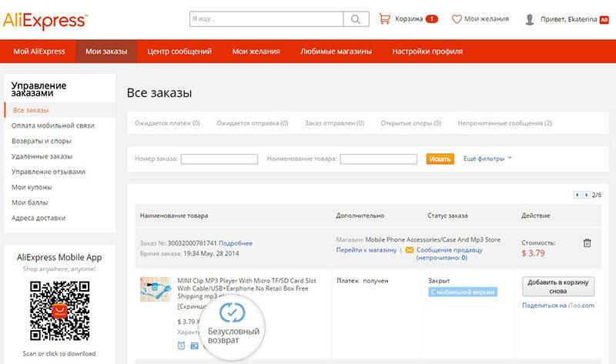Click the alarm clock guarantee icon
Image resolution: width=616 pixels, height=364 pixels.
[x=181, y=346]
